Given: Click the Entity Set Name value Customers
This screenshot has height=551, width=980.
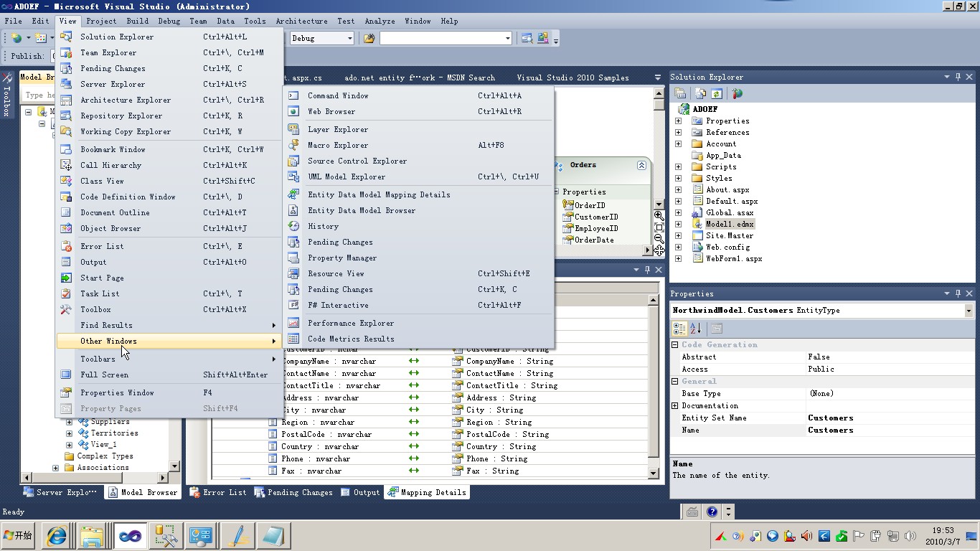Looking at the screenshot, I should click(831, 418).
